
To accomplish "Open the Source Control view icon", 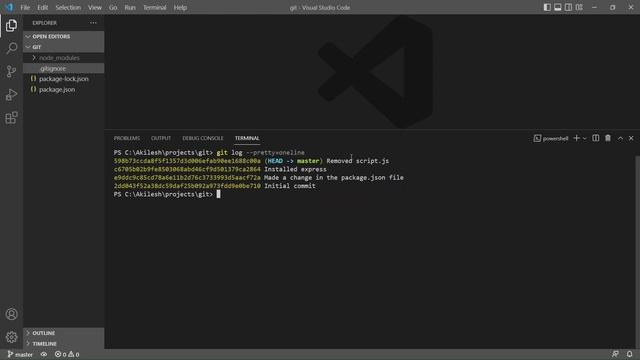I will (x=11, y=71).
